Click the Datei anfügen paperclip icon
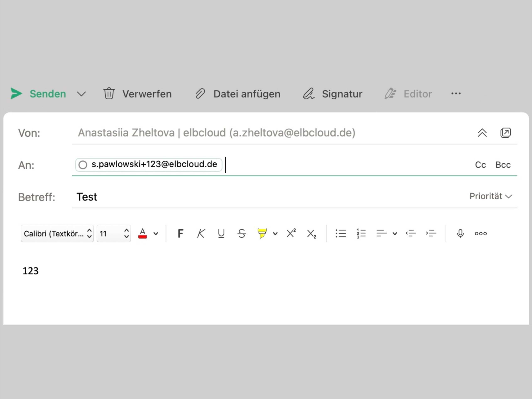 pos(200,94)
